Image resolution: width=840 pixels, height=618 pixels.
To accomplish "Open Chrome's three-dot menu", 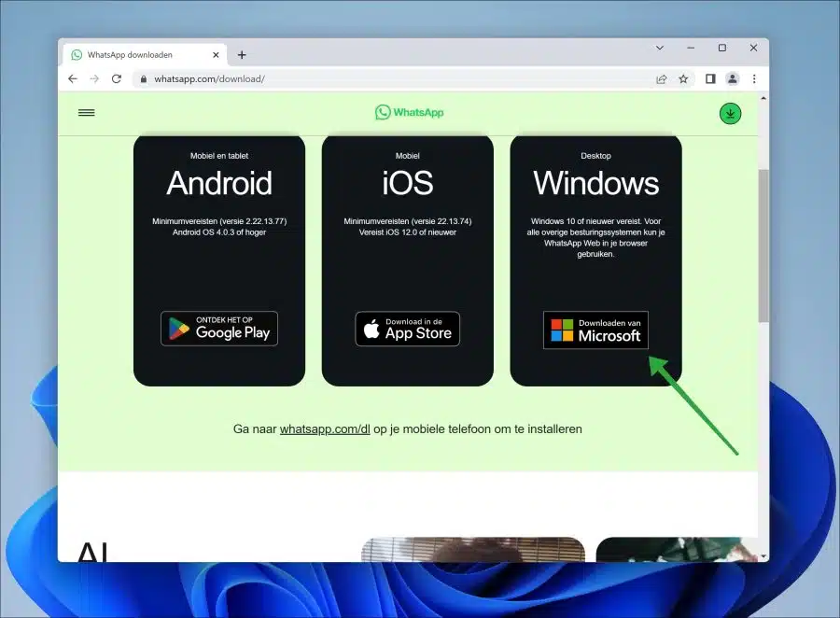I will tap(754, 78).
